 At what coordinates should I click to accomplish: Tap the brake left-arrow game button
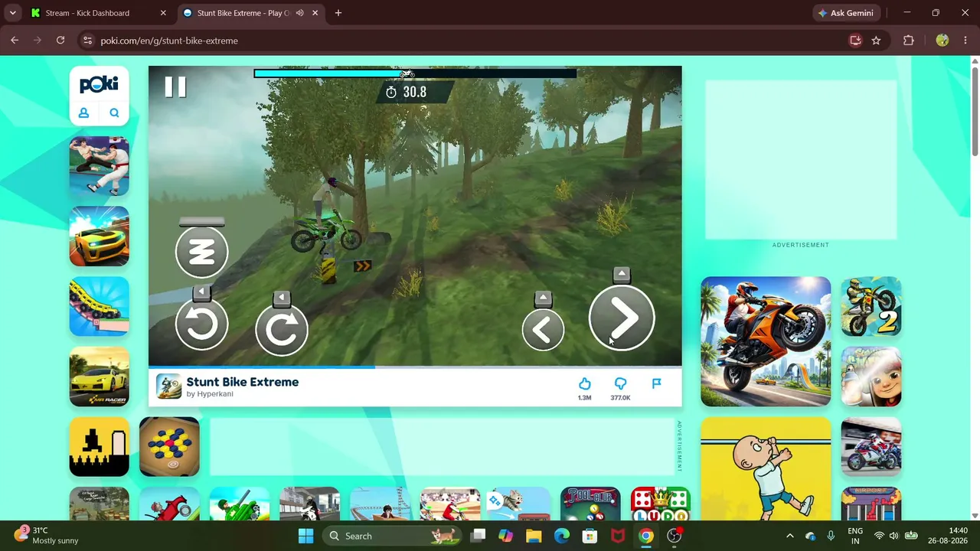click(543, 330)
